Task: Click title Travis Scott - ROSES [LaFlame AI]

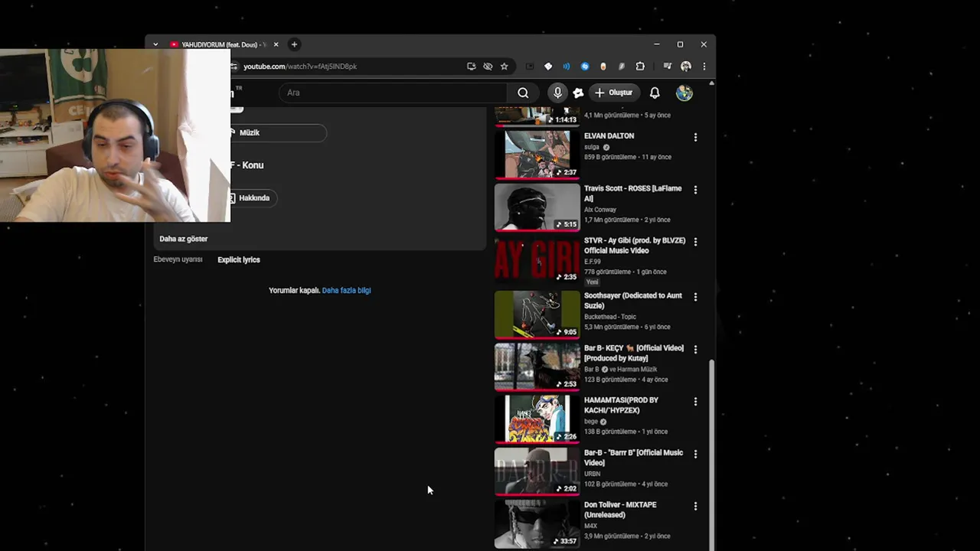Action: [632, 194]
